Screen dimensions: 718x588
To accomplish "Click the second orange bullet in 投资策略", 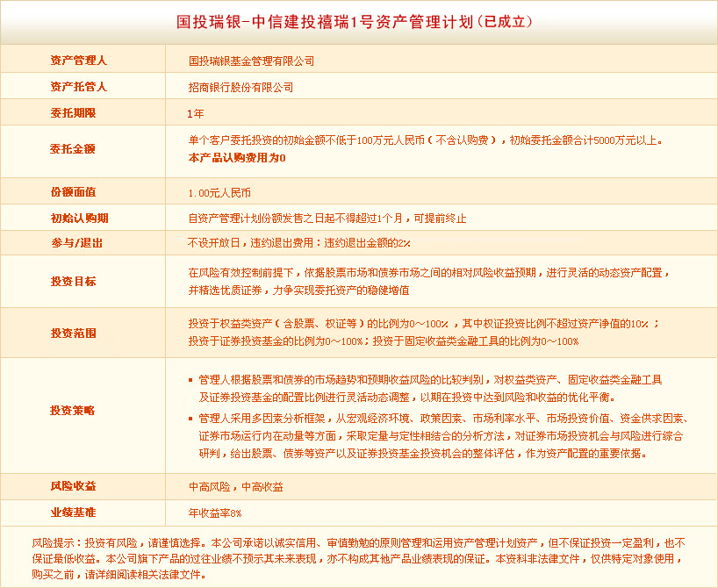I will 190,419.
